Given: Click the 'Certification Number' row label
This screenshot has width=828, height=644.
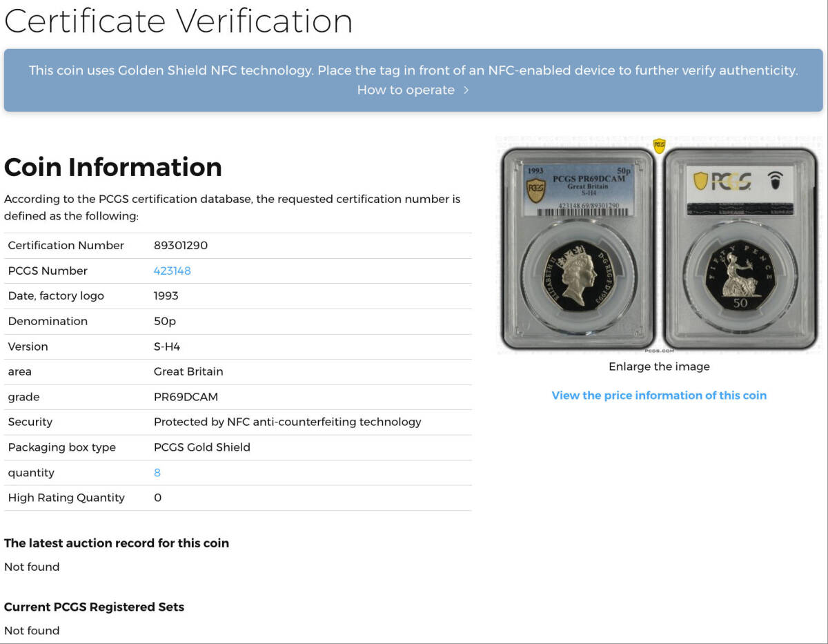Looking at the screenshot, I should [x=66, y=246].
